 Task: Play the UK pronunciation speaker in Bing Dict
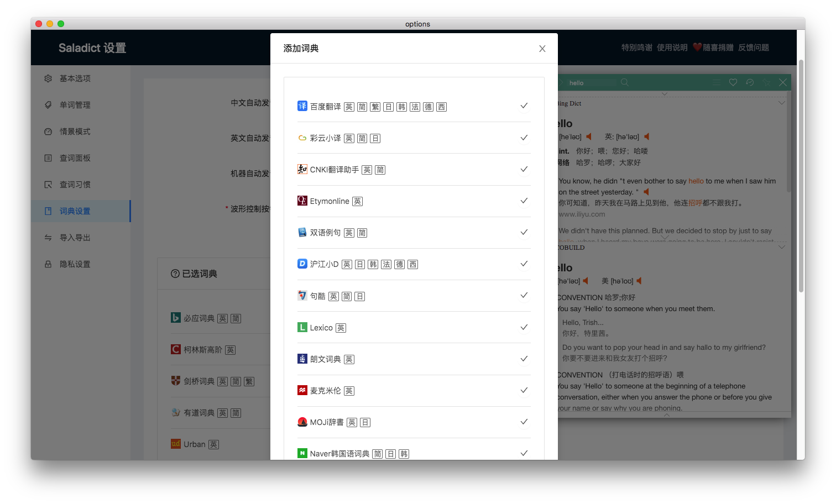pyautogui.click(x=647, y=136)
